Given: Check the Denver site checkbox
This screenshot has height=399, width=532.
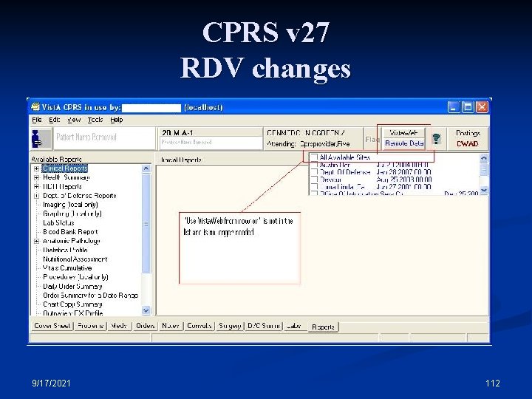Looking at the screenshot, I should coord(314,180).
